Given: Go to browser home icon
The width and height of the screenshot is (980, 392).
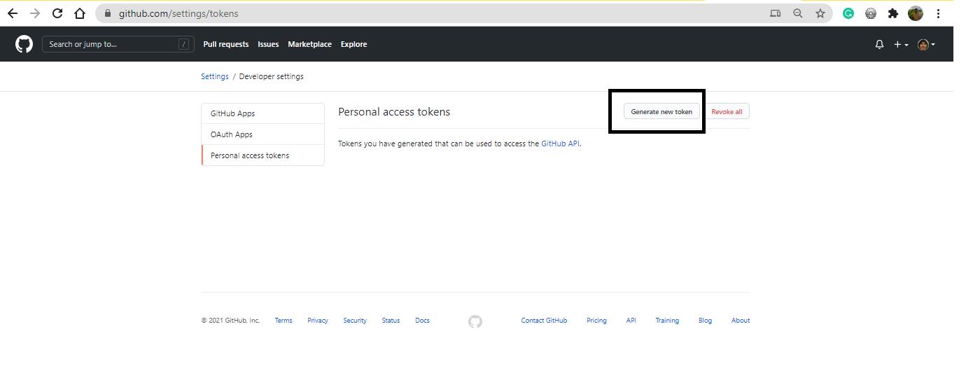Looking at the screenshot, I should click(80, 13).
